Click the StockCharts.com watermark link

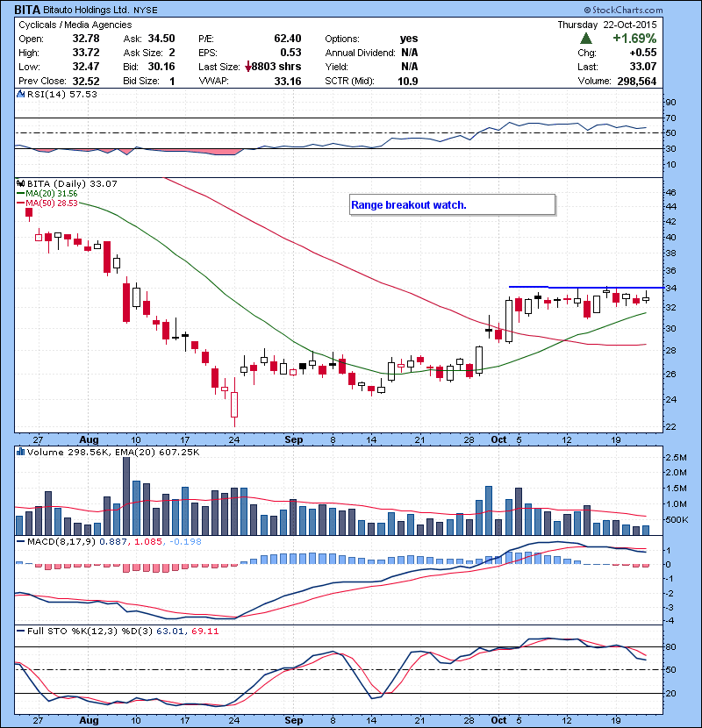(623, 10)
